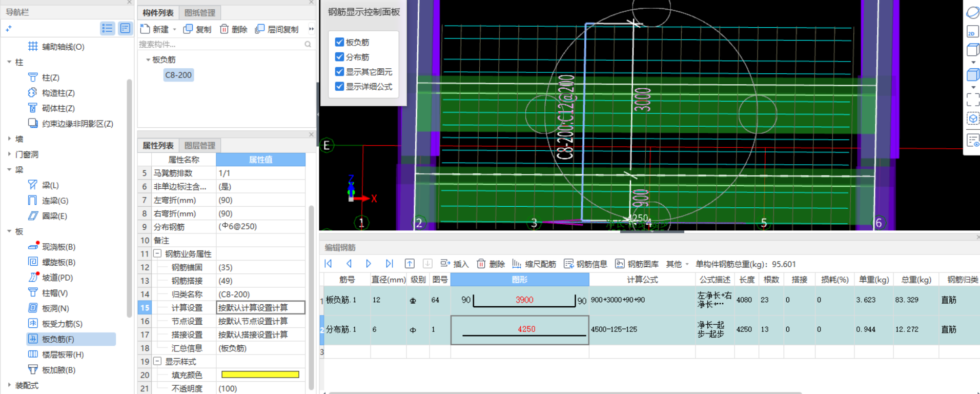Show more component toolbar options

311,29
